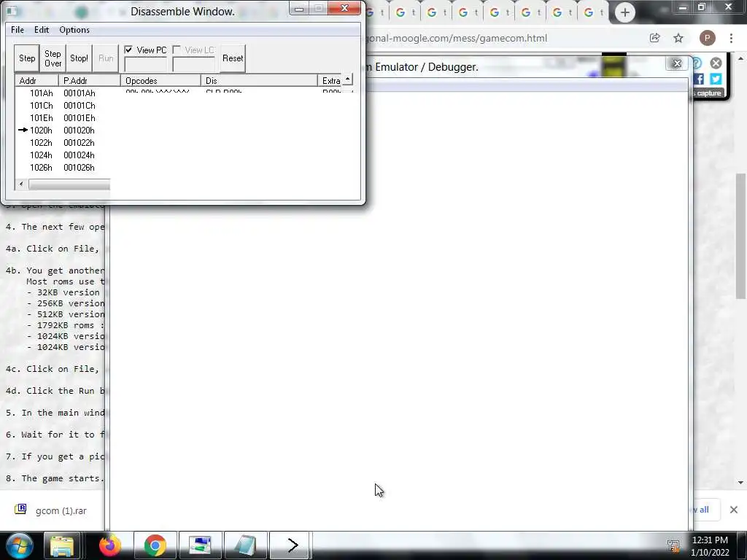This screenshot has width=747, height=560.
Task: Click the help question mark icon
Action: (697, 63)
